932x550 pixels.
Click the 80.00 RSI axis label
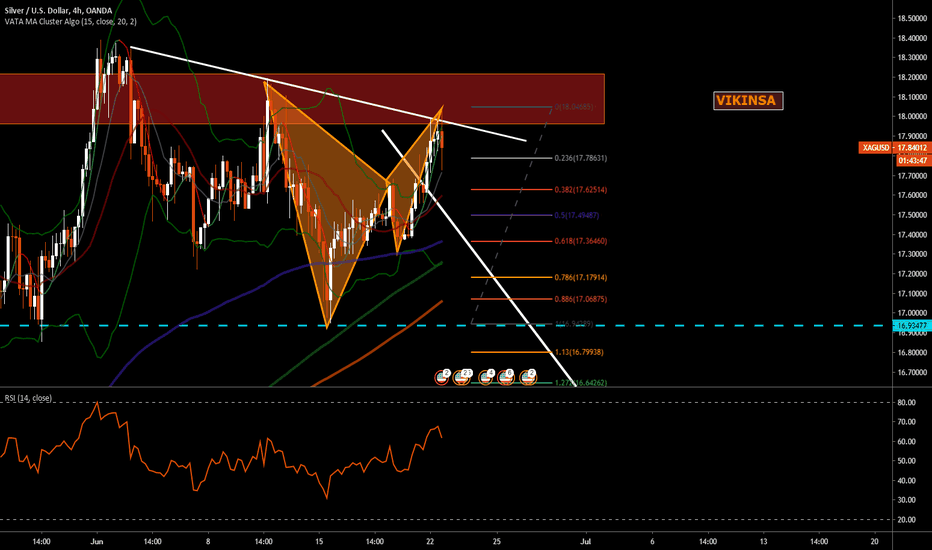click(x=906, y=403)
